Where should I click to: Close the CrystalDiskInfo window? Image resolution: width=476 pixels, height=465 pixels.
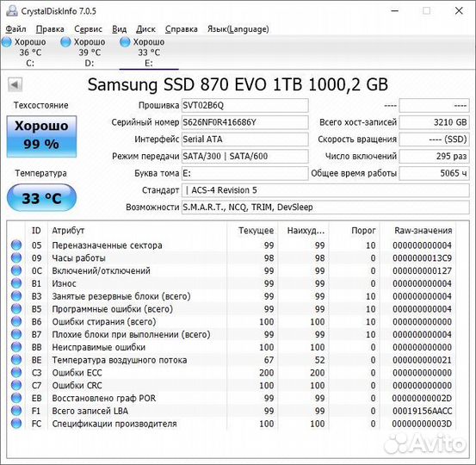[x=459, y=10]
